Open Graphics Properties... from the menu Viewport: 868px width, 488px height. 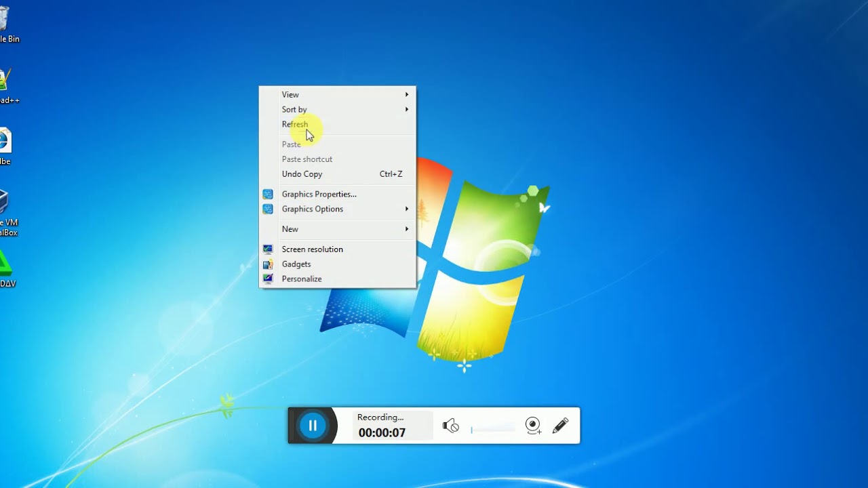pyautogui.click(x=337, y=195)
